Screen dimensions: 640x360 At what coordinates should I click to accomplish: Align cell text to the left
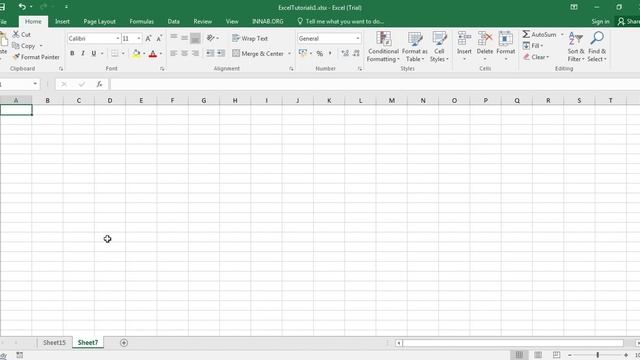tap(173, 53)
